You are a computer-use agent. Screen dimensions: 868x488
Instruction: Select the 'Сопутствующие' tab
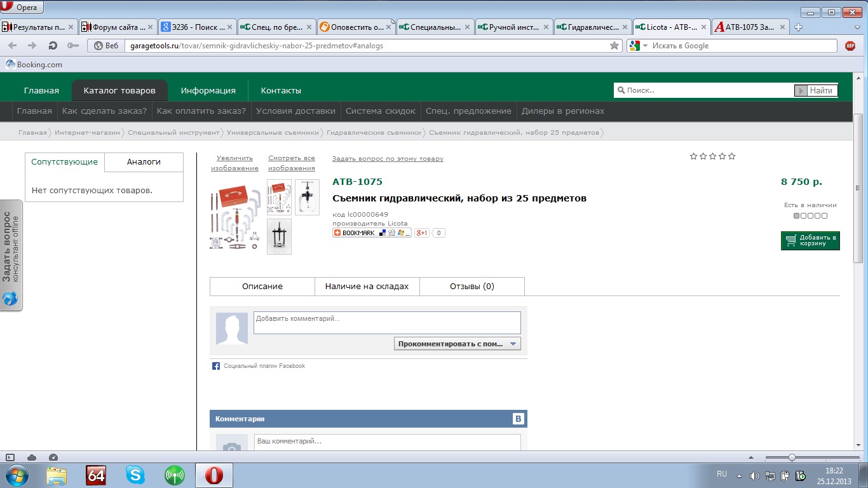[x=65, y=162]
